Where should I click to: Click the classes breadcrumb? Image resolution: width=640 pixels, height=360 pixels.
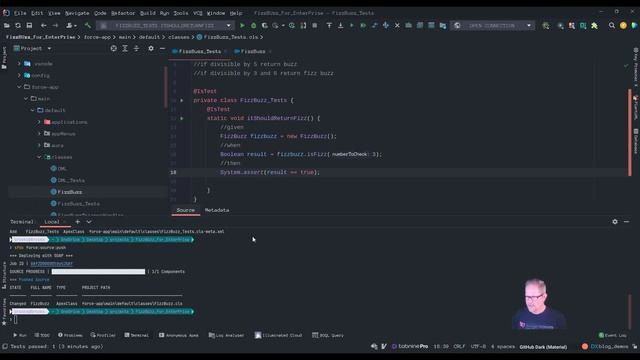179,37
